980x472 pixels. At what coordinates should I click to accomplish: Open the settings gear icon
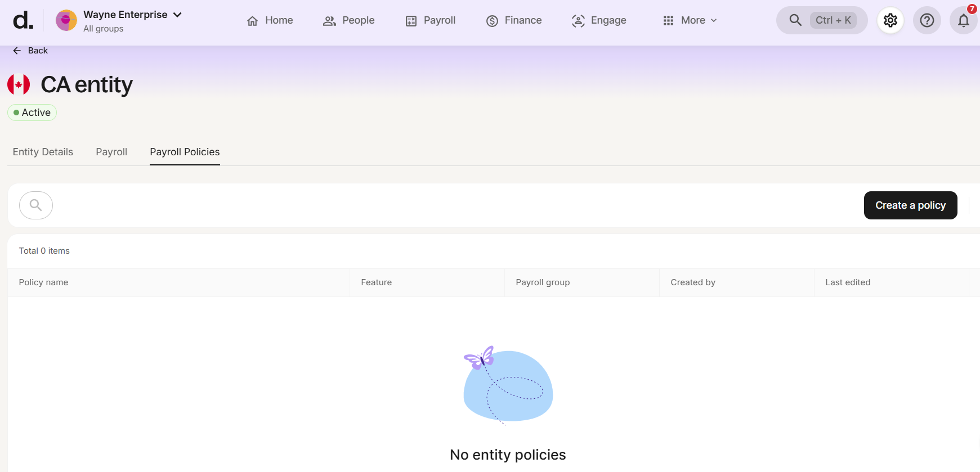click(x=890, y=20)
